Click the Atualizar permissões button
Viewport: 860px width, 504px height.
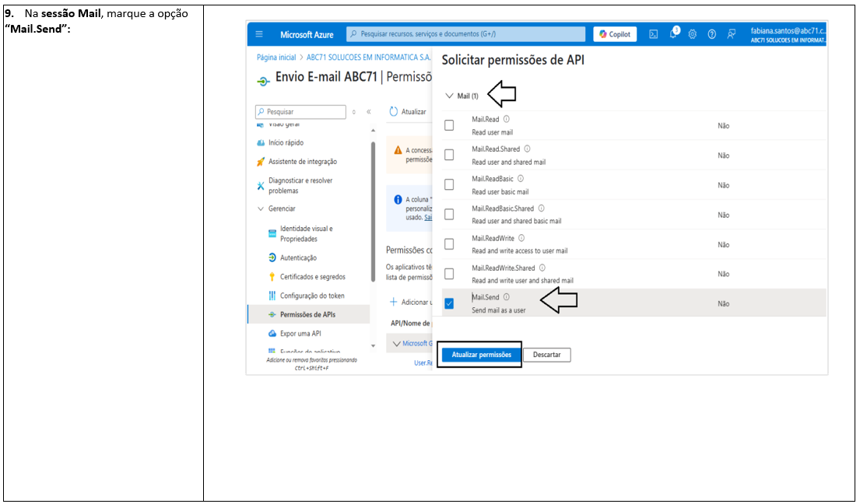pos(481,355)
